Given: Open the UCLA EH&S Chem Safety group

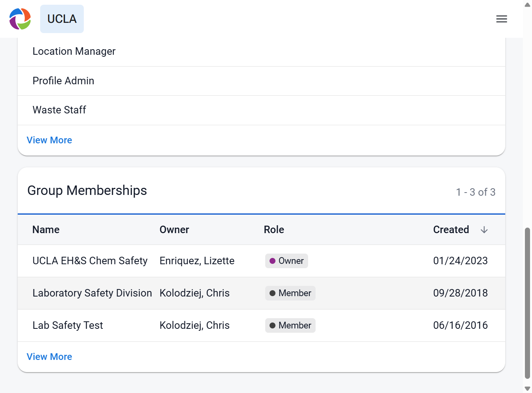Looking at the screenshot, I should click(90, 261).
